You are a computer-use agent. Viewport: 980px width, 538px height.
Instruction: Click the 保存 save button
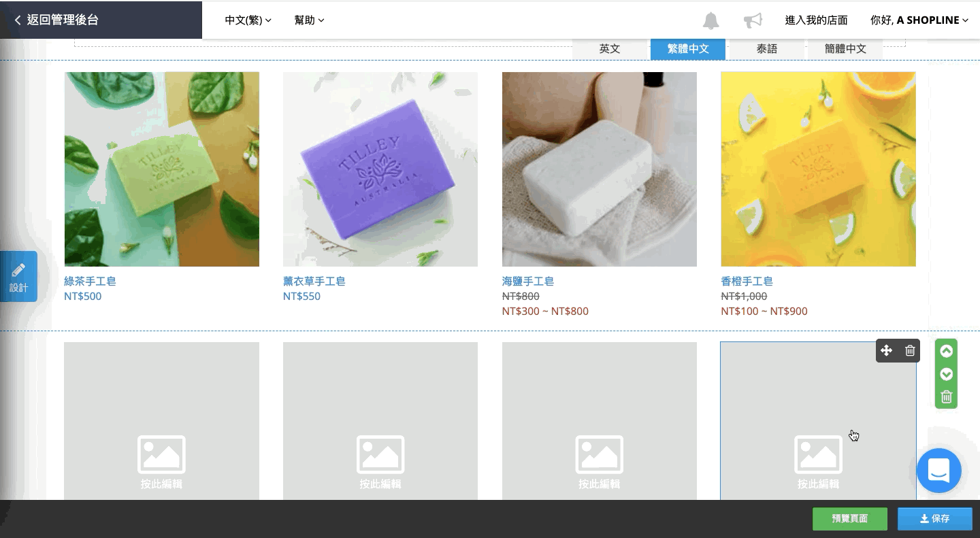click(x=934, y=518)
